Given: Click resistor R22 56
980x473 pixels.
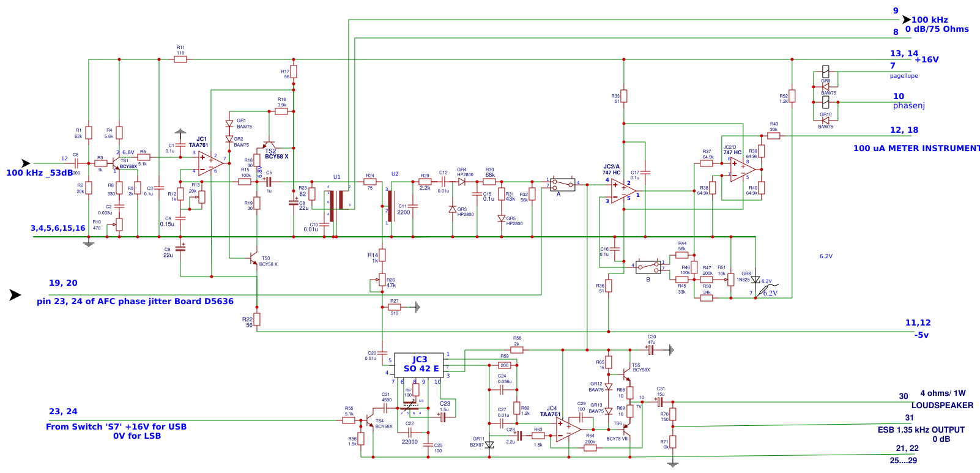Looking at the screenshot, I should pos(257,319).
